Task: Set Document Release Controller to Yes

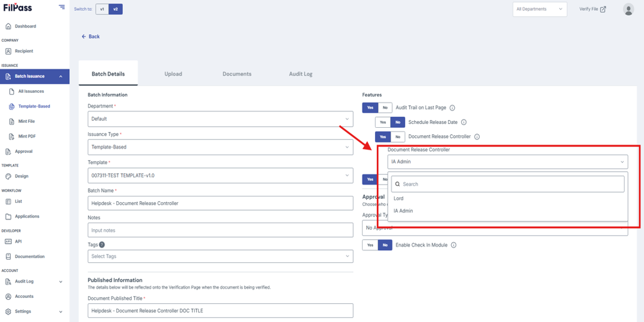Action: click(x=383, y=137)
